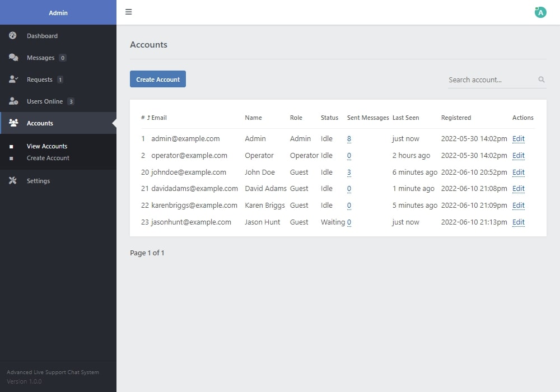Click the Accounts page heading
This screenshot has height=392, width=560.
(148, 45)
